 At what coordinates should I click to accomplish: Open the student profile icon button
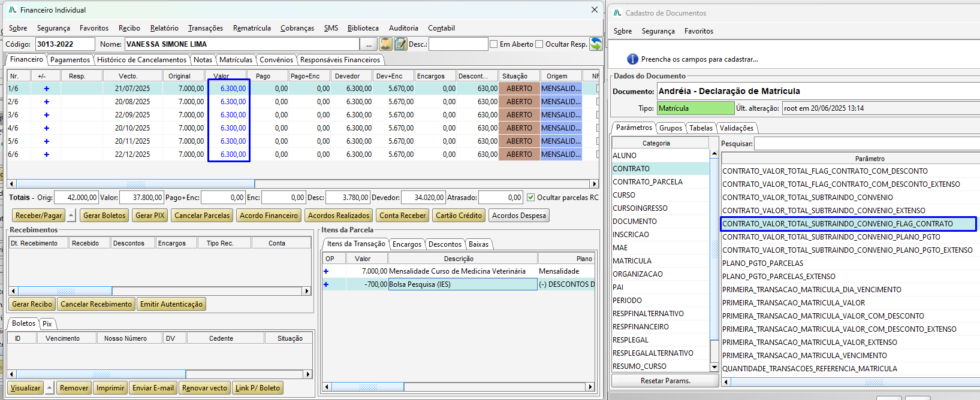(x=385, y=44)
